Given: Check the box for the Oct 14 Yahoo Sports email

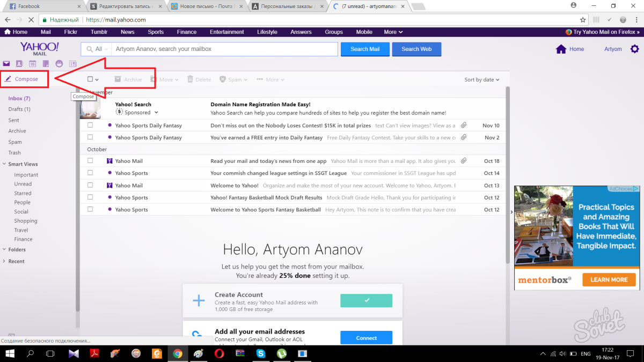Looking at the screenshot, I should [90, 173].
